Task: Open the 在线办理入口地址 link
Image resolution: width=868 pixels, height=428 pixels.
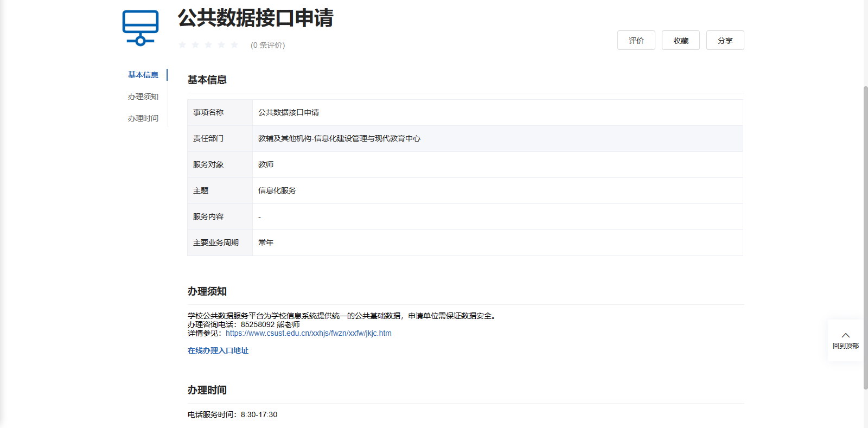Action: point(218,350)
